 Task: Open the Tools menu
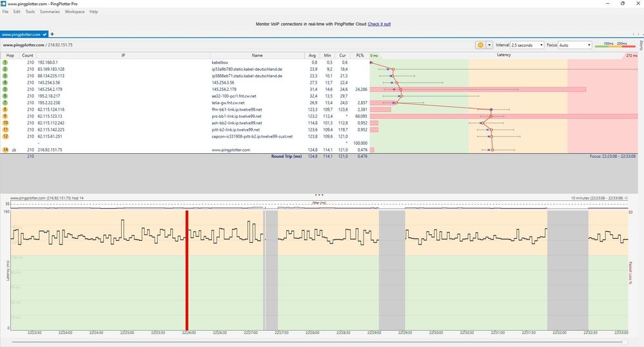(30, 12)
